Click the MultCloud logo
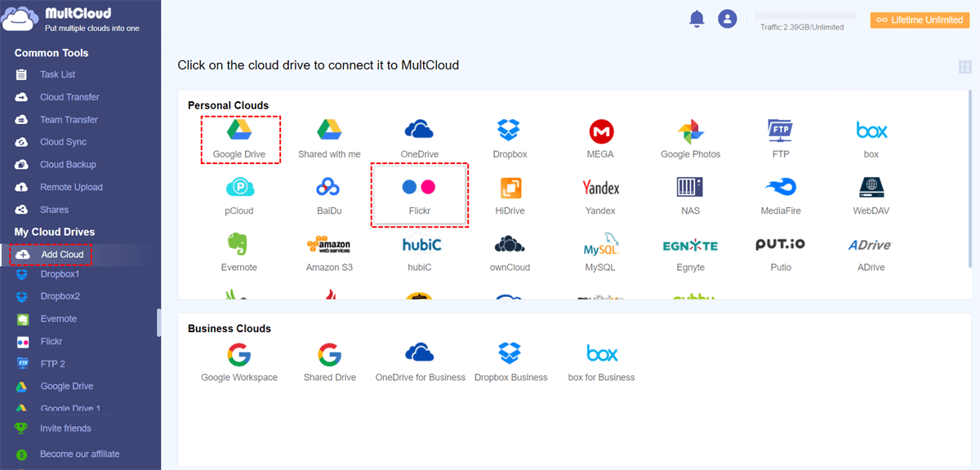 coord(72,20)
